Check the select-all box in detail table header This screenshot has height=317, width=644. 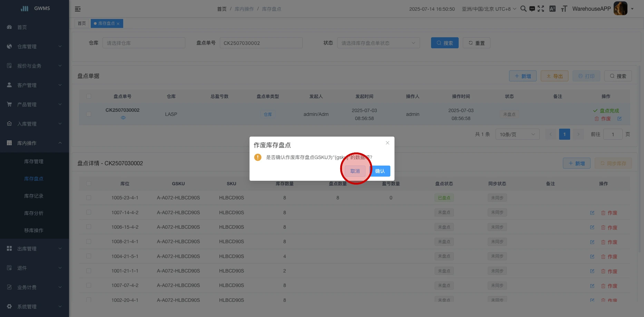pos(89,184)
